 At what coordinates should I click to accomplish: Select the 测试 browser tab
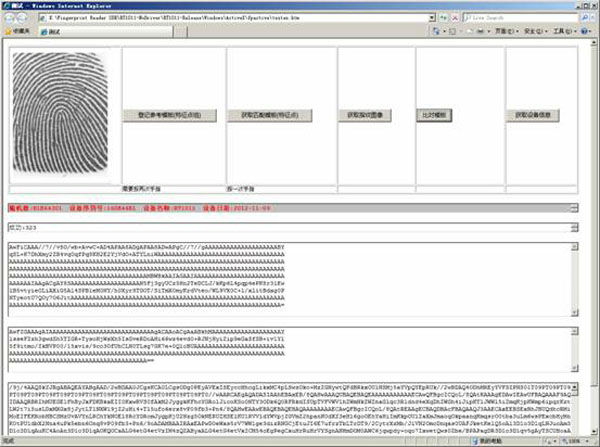tap(105, 32)
